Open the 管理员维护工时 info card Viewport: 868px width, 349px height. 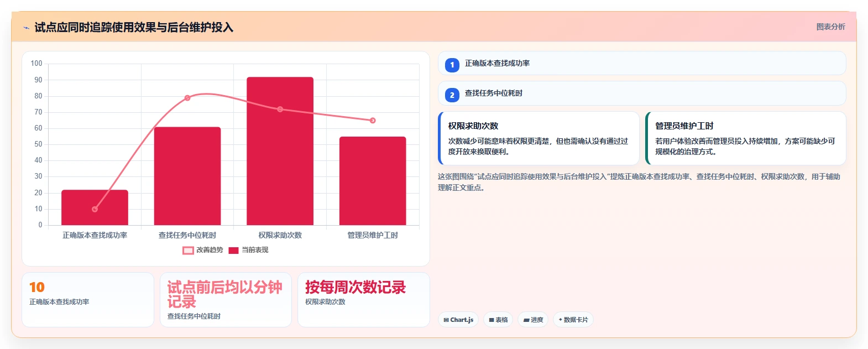(x=745, y=138)
